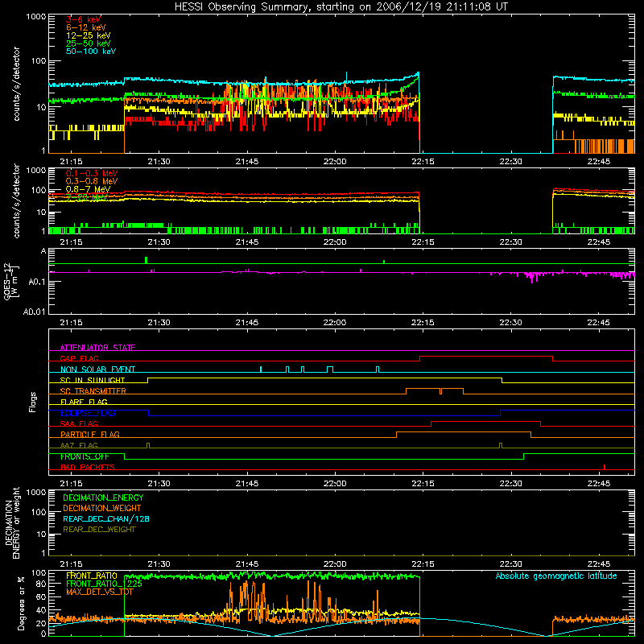Click the 21:15 tick label under flags panel
The height and width of the screenshot is (644, 644).
click(x=71, y=484)
